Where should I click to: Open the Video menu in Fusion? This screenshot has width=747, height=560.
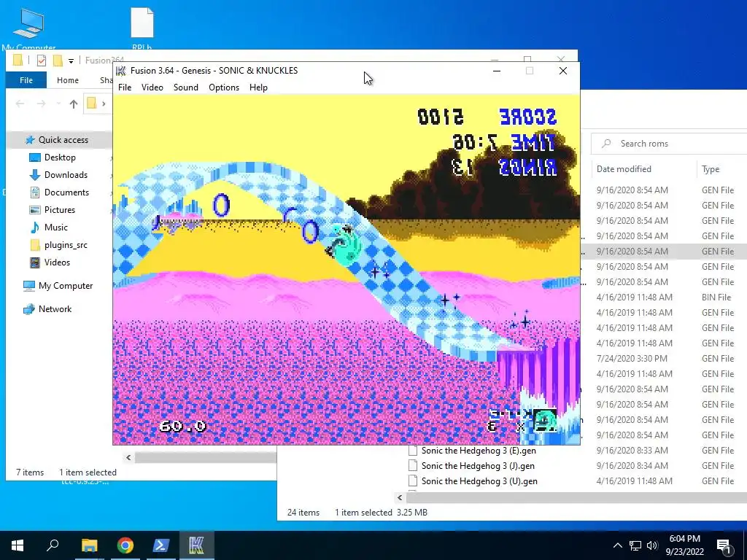tap(152, 87)
